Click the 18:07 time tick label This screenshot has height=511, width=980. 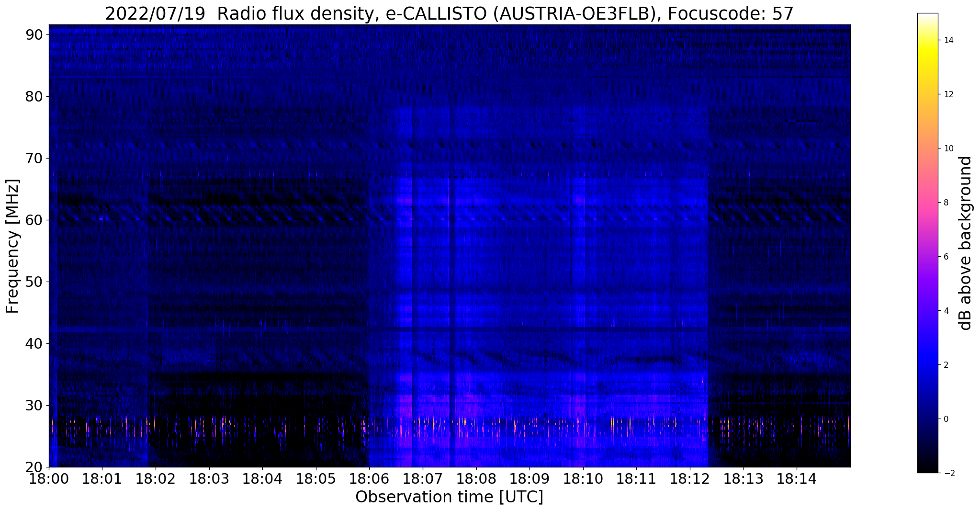point(423,478)
